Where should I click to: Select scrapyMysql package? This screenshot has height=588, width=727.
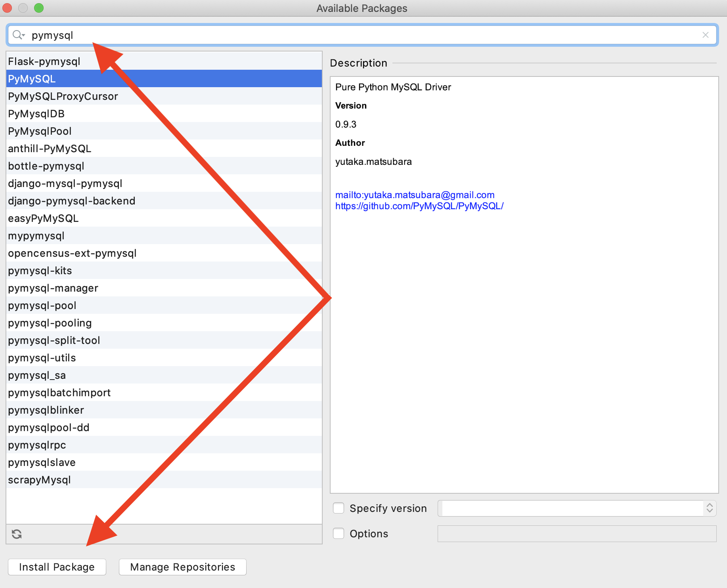pos(164,479)
